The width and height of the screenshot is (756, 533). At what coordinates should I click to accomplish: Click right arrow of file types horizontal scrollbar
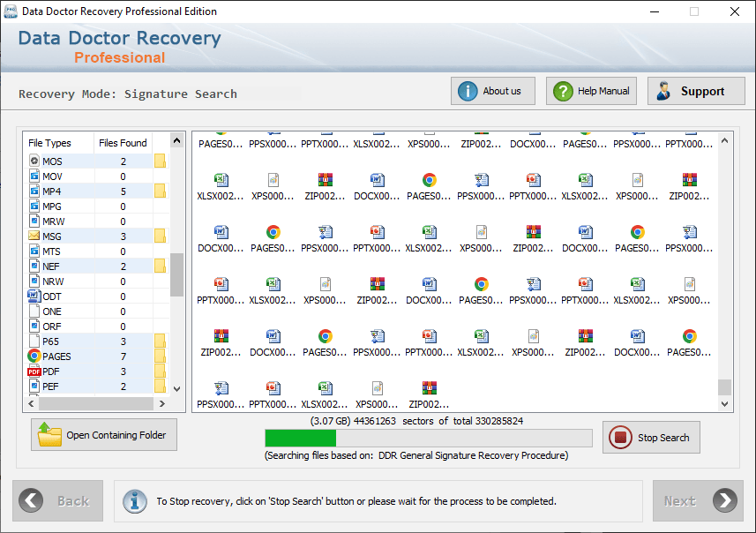pos(162,403)
